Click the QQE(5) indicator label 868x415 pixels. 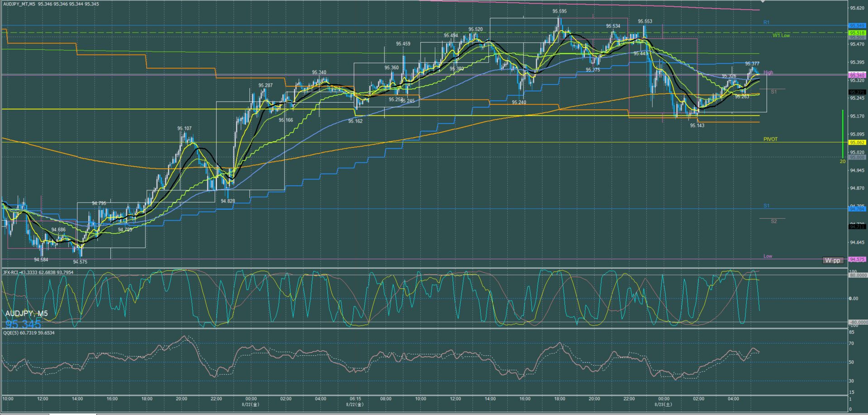pyautogui.click(x=29, y=333)
